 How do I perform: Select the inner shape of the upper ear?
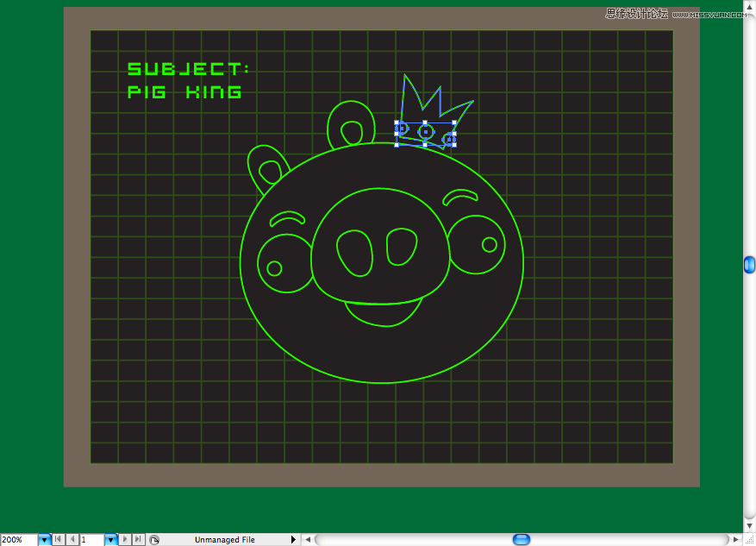352,133
